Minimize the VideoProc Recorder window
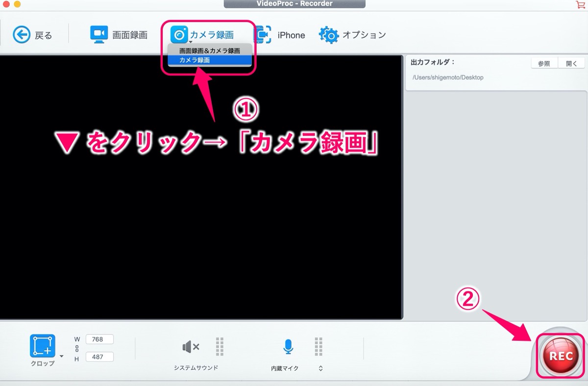588x386 pixels. click(17, 4)
